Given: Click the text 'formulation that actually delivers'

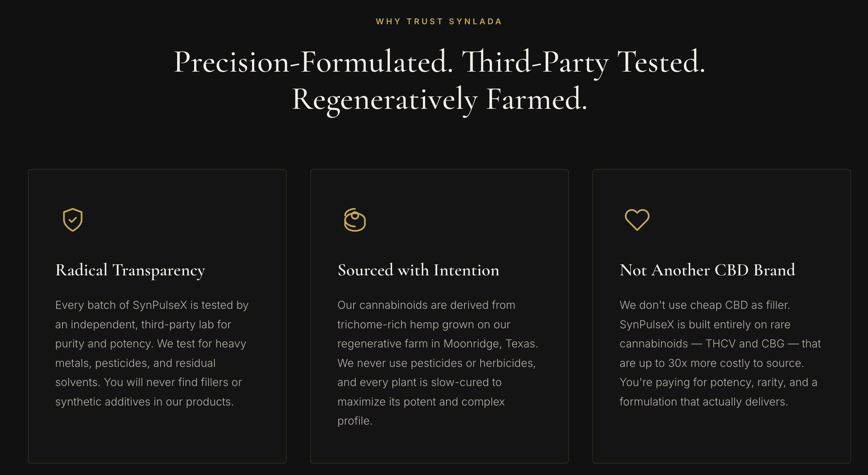Looking at the screenshot, I should pos(703,402).
